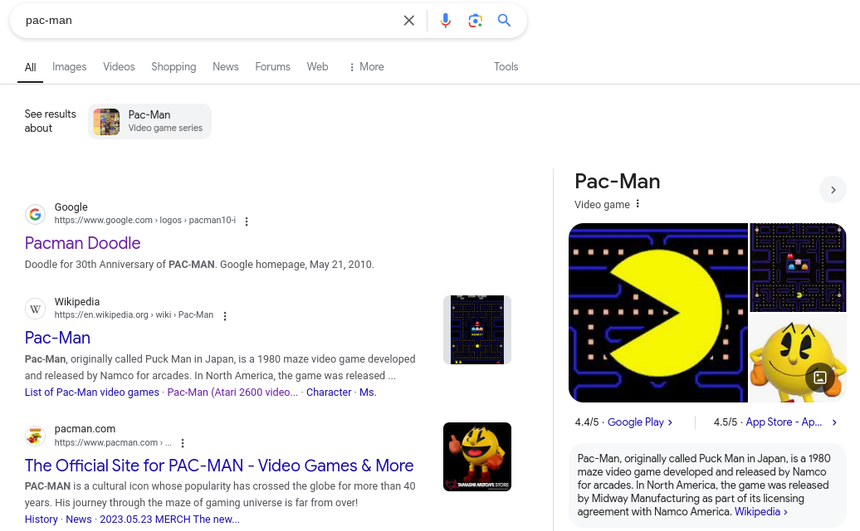Click into the pac-man search field
This screenshot has width=860, height=531.
pos(208,21)
